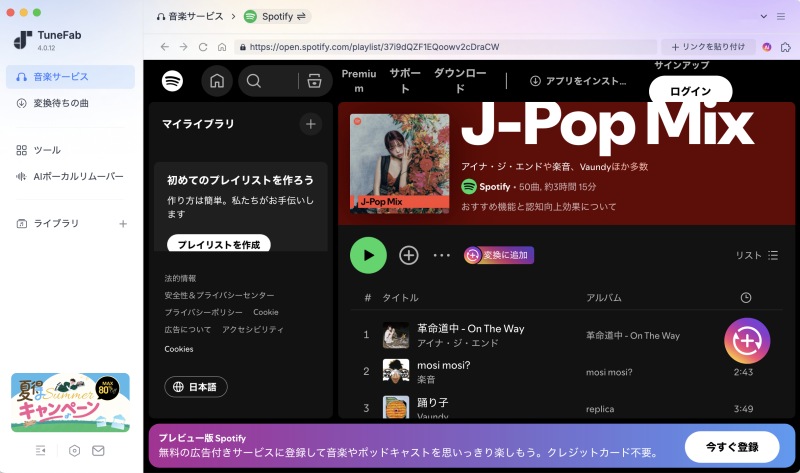Image resolution: width=800 pixels, height=473 pixels.
Task: Click the open.spotify.com URL field
Action: (445, 47)
